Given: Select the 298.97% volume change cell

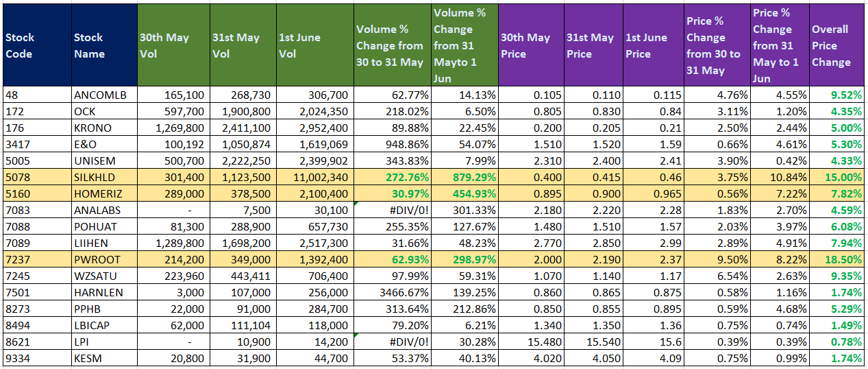Looking at the screenshot, I should point(464,259).
